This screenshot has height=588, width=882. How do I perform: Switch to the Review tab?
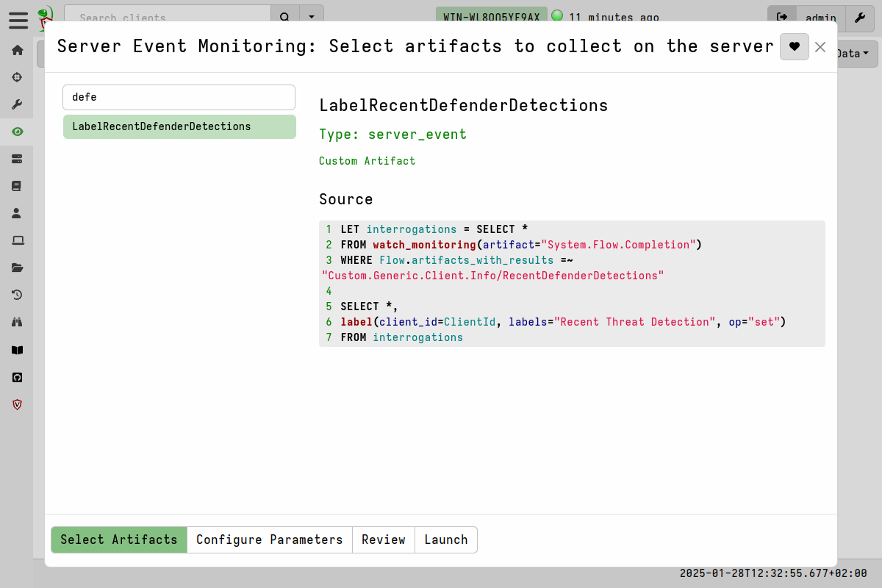[383, 539]
